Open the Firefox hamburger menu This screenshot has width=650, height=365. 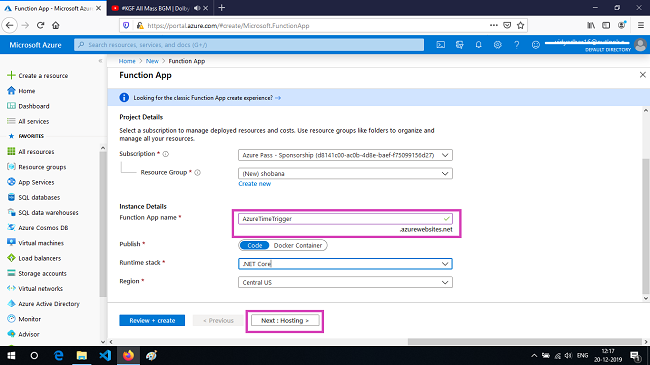[x=640, y=26]
